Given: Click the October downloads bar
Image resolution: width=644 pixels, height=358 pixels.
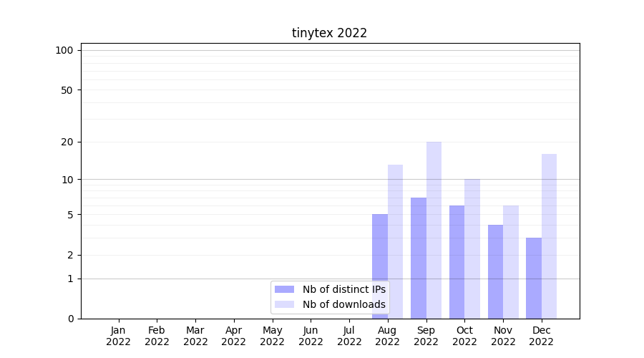Looking at the screenshot, I should point(472,248).
